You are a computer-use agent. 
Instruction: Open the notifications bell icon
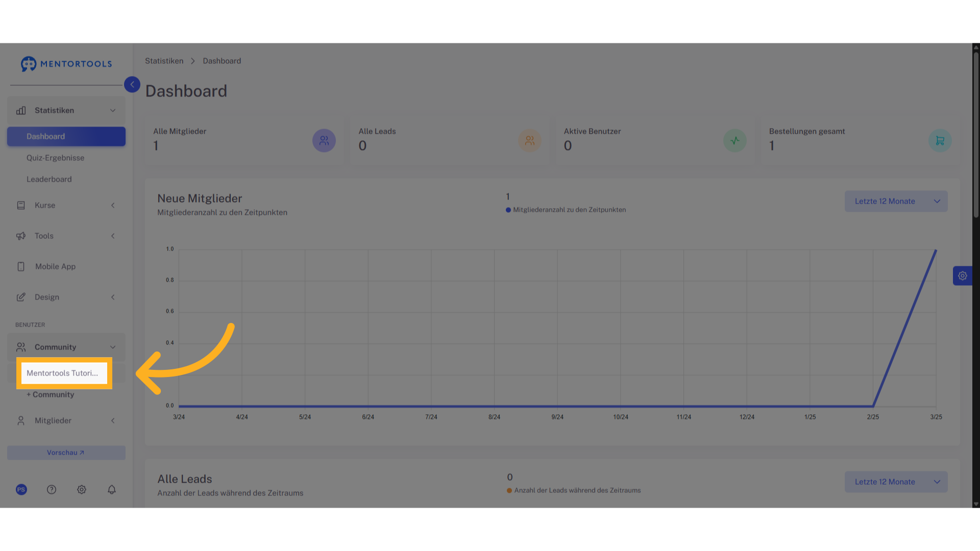tap(112, 490)
